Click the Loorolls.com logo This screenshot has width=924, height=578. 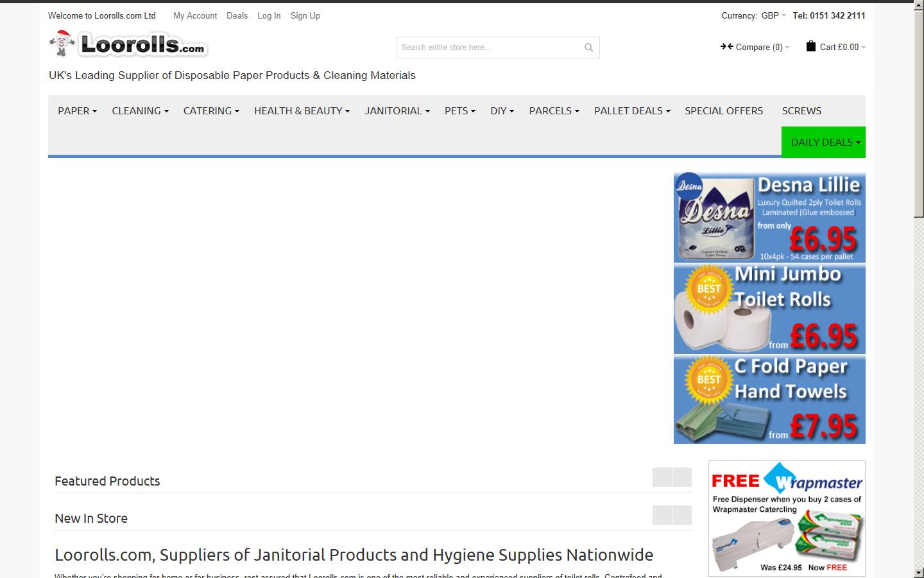tap(128, 44)
